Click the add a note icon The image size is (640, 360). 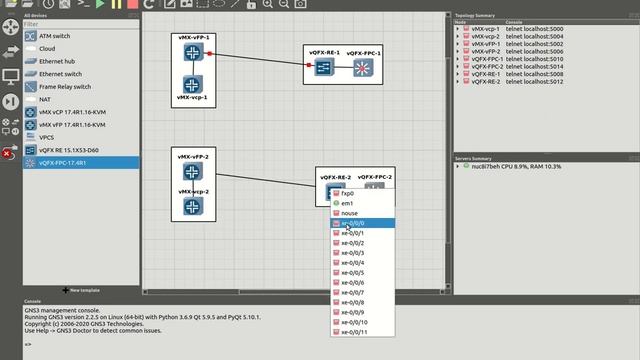tap(170, 4)
